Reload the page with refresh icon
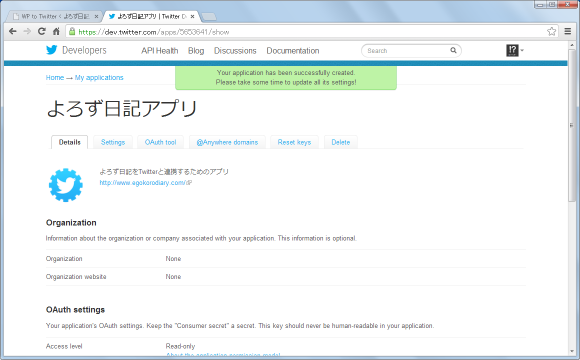Screen dimensions: 580x360 point(42,31)
